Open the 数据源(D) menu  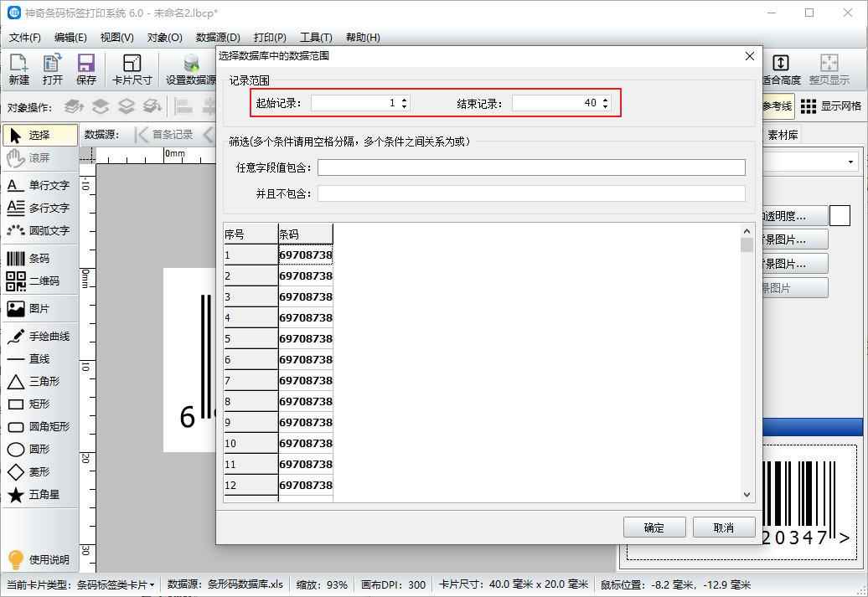pos(218,38)
